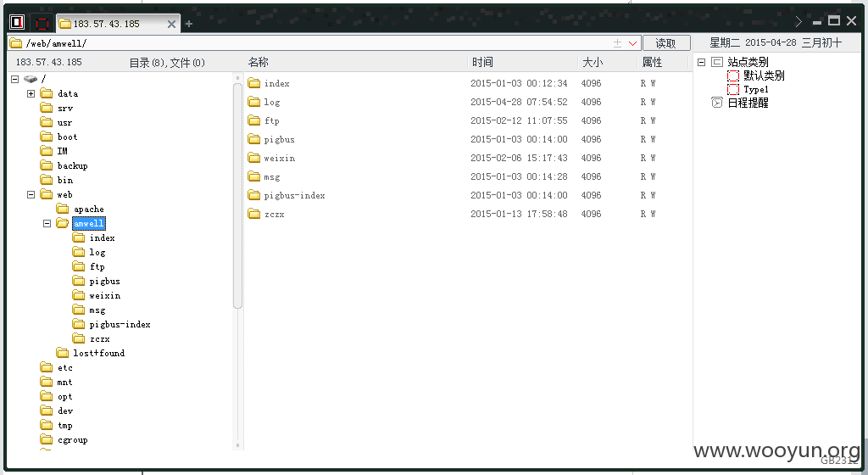Screen dimensions: 868x475
Task: Select the srv folder in tree
Action: (57, 108)
